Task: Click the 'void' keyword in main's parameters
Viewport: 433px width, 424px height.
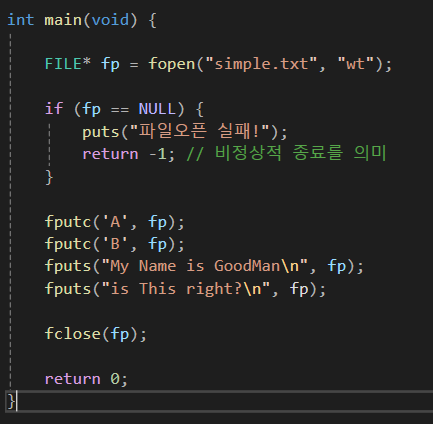Action: pyautogui.click(x=110, y=20)
